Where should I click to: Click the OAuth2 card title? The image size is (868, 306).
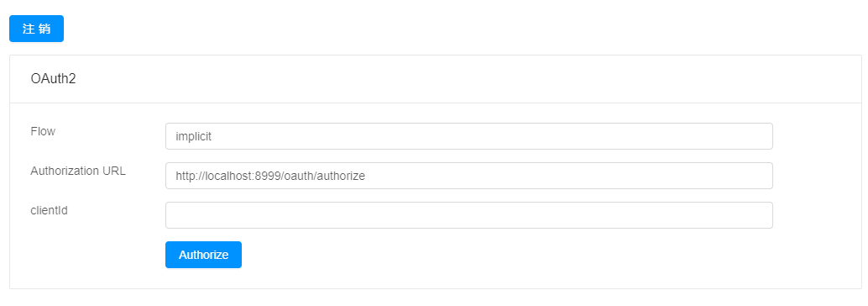point(53,79)
